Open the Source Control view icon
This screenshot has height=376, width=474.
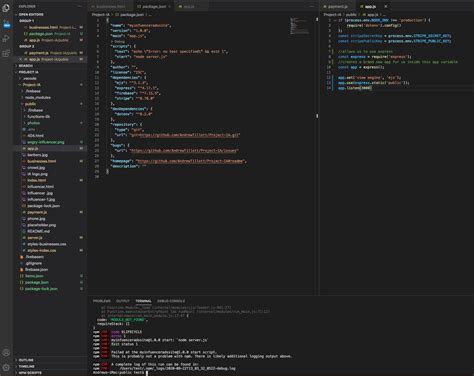pyautogui.click(x=6, y=24)
